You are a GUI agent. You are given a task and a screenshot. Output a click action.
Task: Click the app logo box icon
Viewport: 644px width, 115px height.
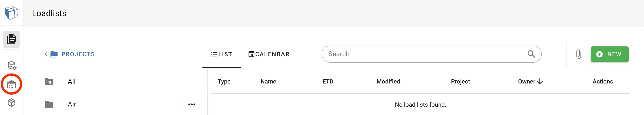[12, 13]
